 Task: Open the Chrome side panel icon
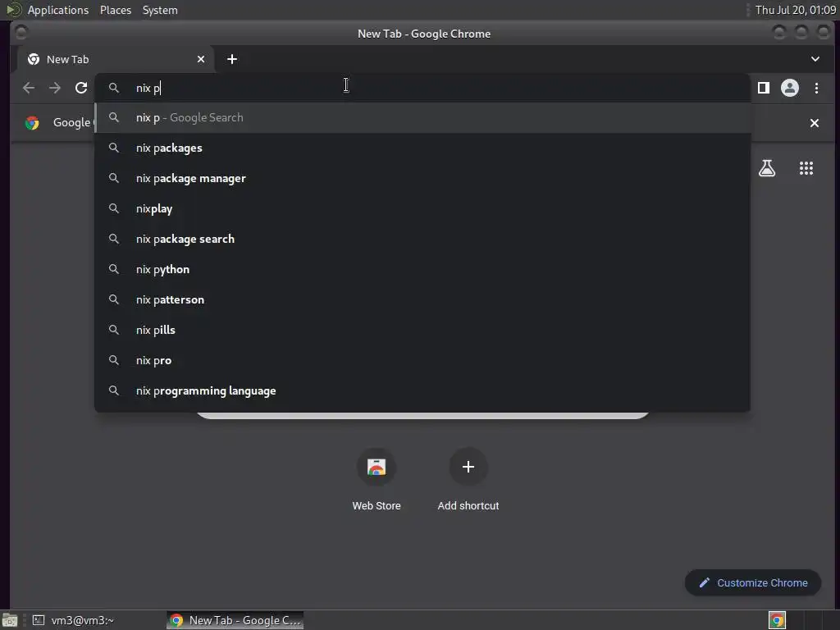pyautogui.click(x=764, y=88)
